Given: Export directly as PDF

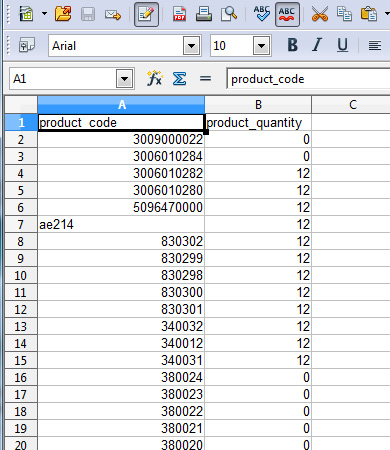Looking at the screenshot, I should coord(179,14).
